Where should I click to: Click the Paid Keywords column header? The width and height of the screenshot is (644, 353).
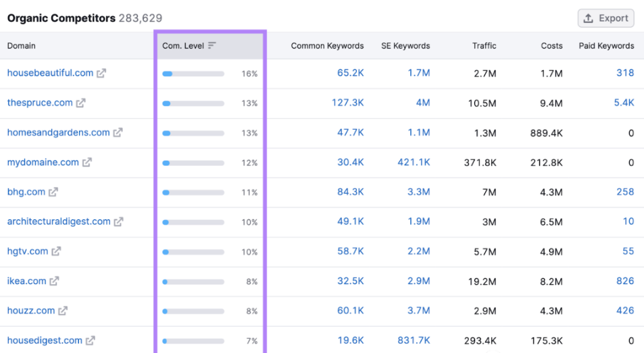[606, 46]
